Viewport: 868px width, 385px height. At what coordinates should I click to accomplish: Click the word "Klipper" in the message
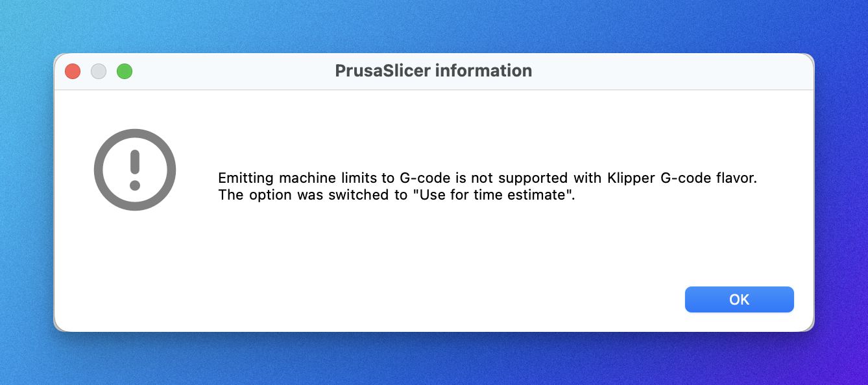629,178
